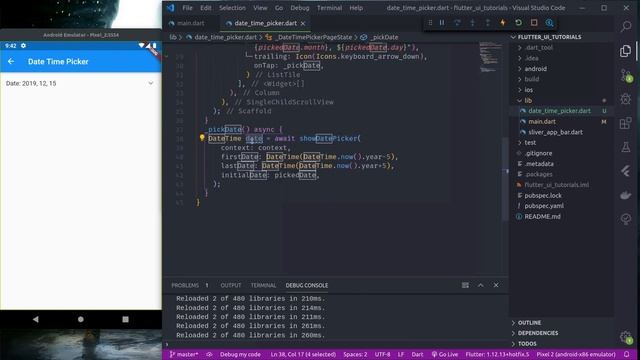Maximize the panel with the up chevron
This screenshot has height=360, width=640.
[x=480, y=285]
